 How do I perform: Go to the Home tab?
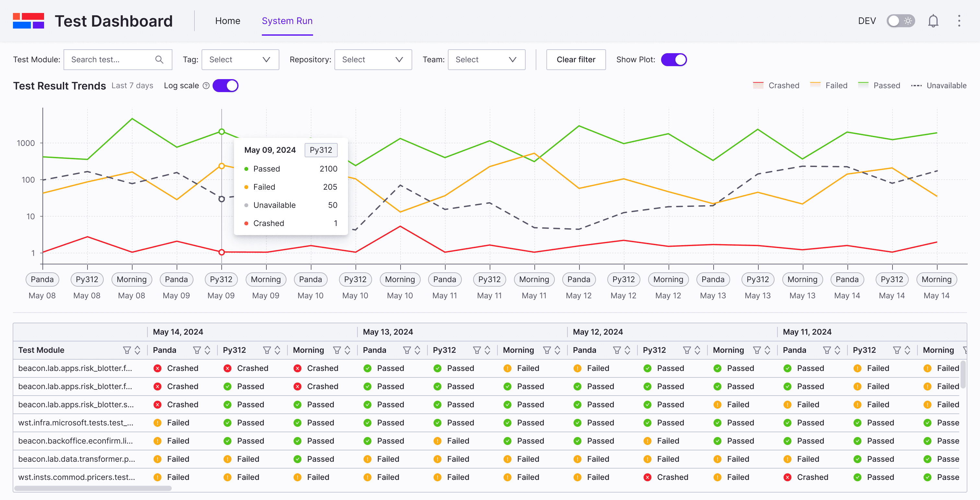pos(227,21)
